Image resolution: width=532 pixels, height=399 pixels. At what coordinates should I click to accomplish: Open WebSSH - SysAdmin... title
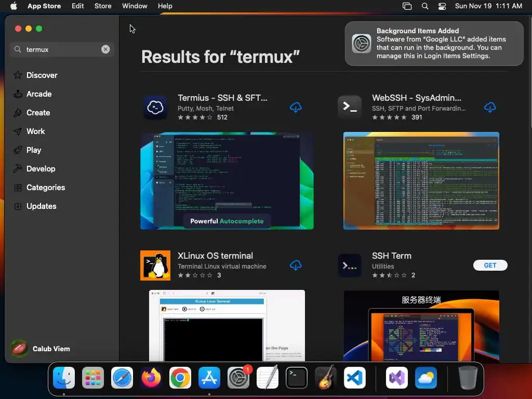click(417, 98)
